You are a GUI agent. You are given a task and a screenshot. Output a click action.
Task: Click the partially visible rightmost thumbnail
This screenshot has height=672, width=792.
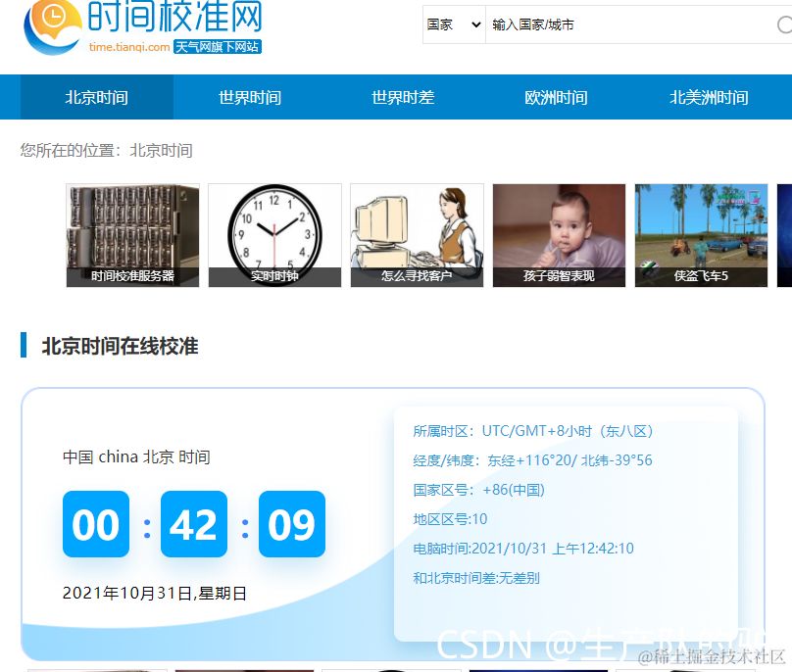[784, 235]
